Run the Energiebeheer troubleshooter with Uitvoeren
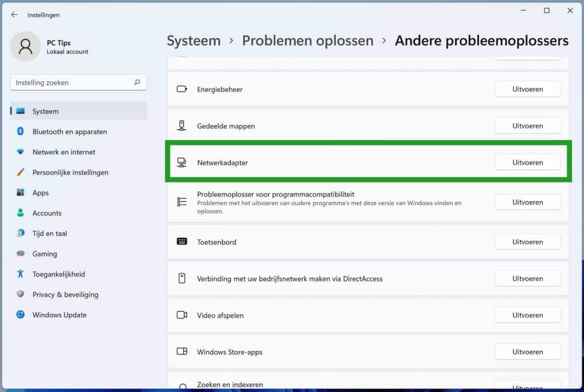 (x=528, y=89)
